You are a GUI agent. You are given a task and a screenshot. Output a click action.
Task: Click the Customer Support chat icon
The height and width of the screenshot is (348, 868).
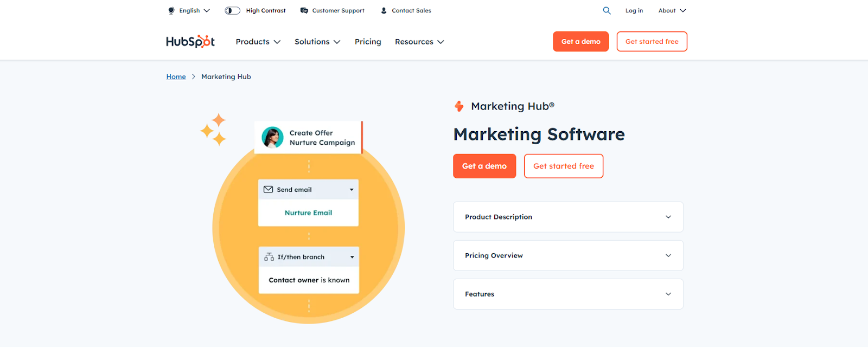click(x=304, y=10)
